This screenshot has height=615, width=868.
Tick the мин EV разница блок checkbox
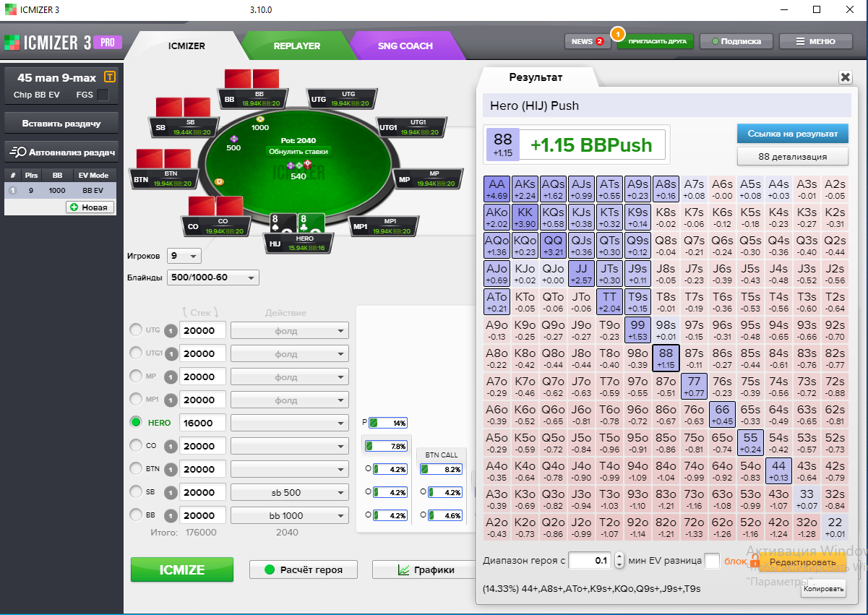[x=712, y=561]
